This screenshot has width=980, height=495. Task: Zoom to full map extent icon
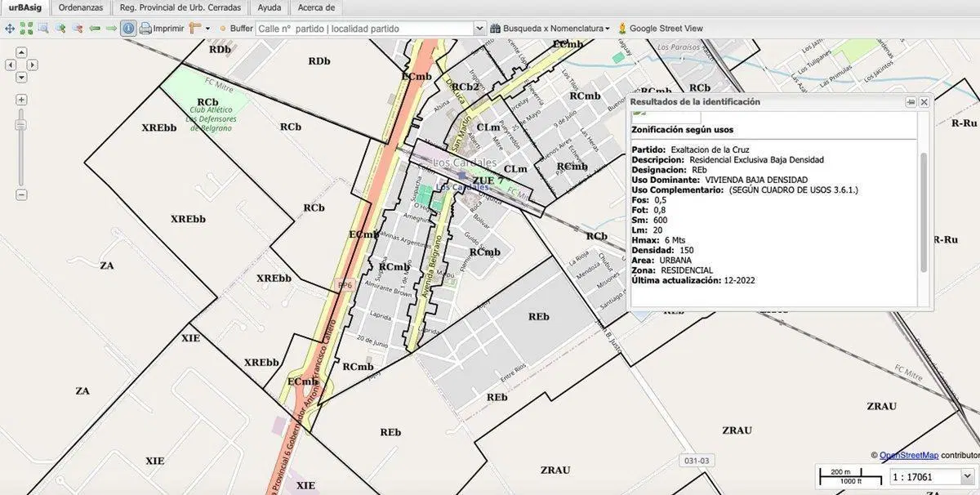coord(27,28)
